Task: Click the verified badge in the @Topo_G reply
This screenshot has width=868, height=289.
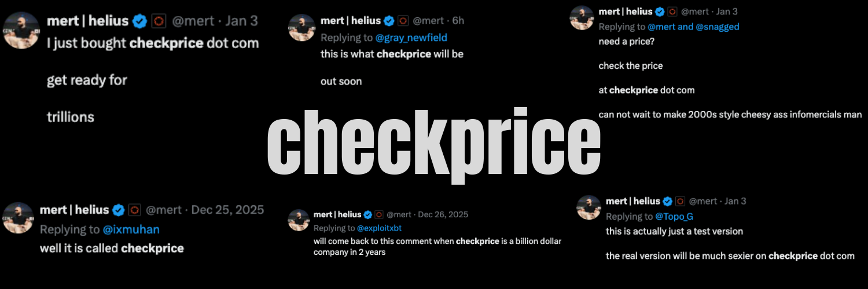Action: click(x=667, y=201)
